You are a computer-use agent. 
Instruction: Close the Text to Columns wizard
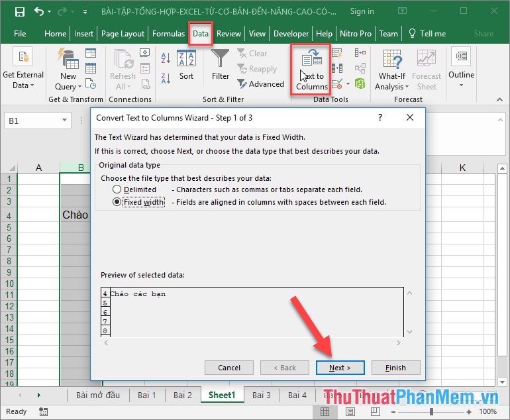click(410, 117)
